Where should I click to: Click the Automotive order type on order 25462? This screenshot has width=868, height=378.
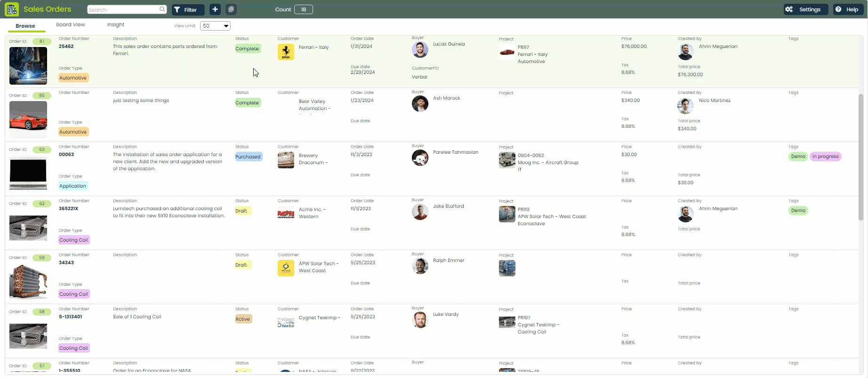pos(73,78)
